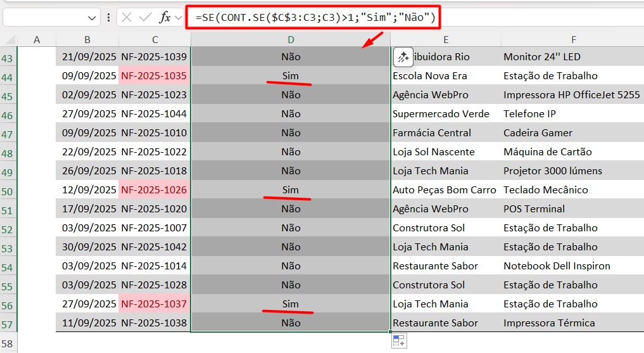
Task: Select column F header
Action: coord(572,40)
